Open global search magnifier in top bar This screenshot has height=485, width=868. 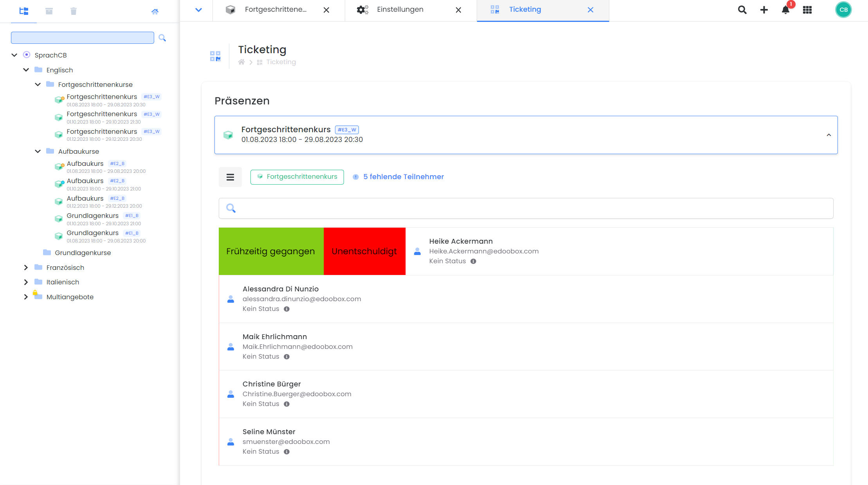(x=742, y=10)
